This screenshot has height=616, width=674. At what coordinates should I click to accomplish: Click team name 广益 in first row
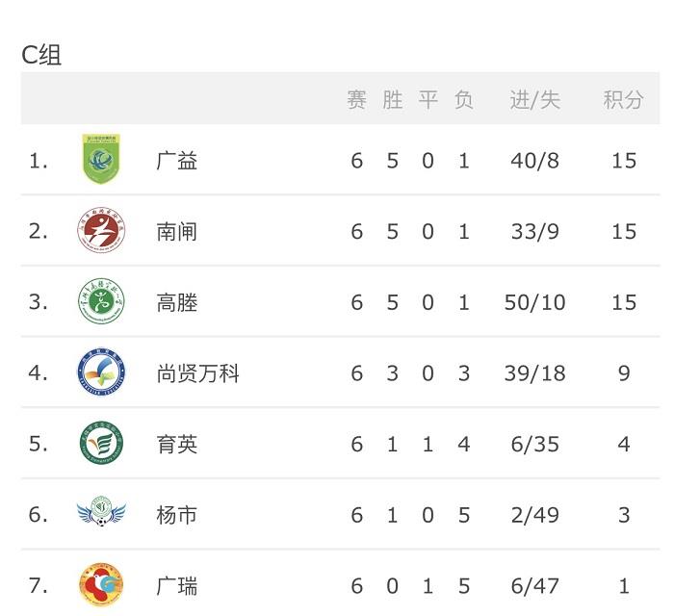click(176, 161)
